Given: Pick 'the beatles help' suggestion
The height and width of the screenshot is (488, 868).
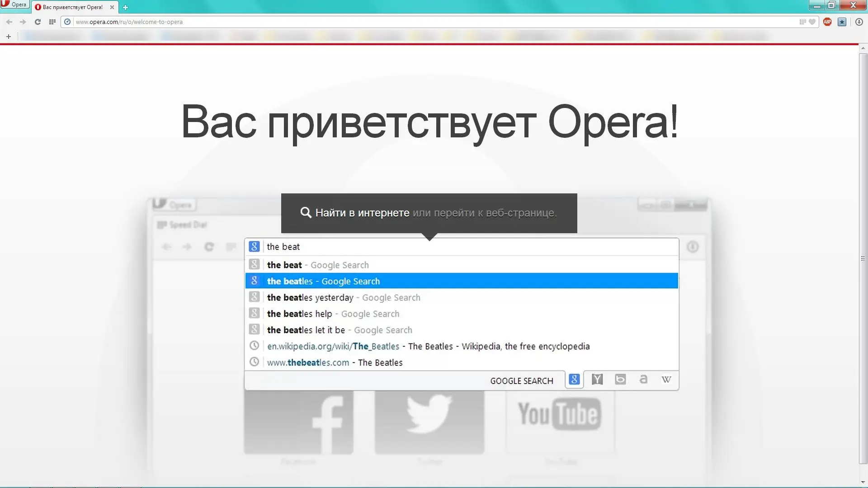Looking at the screenshot, I should click(x=462, y=314).
